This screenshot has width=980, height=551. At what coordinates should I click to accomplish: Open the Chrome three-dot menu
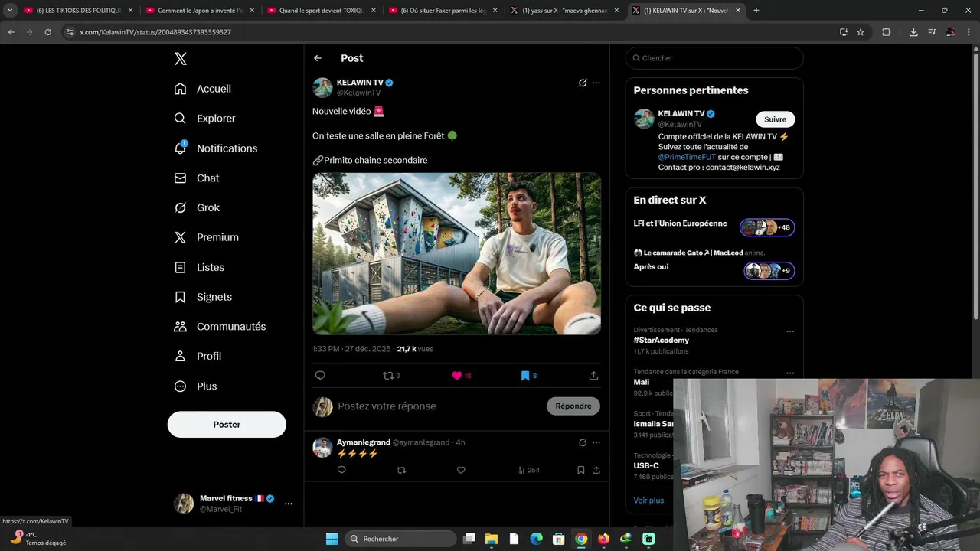pyautogui.click(x=969, y=32)
